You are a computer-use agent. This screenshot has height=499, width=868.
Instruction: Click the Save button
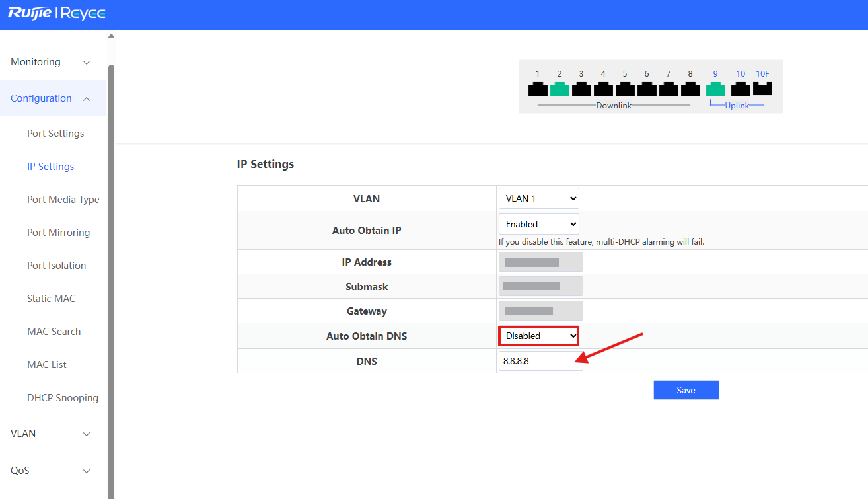[x=686, y=389]
